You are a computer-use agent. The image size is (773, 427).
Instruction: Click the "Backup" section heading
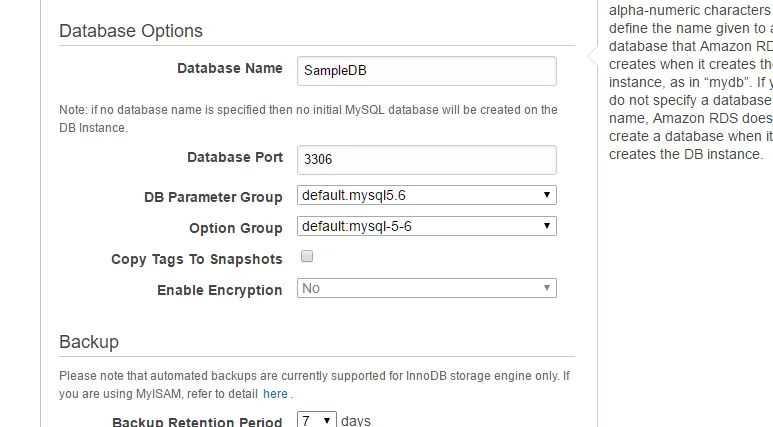[x=89, y=342]
